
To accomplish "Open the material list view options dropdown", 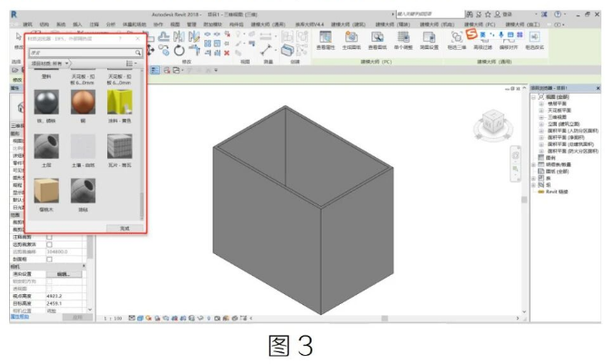I will pyautogui.click(x=131, y=64).
